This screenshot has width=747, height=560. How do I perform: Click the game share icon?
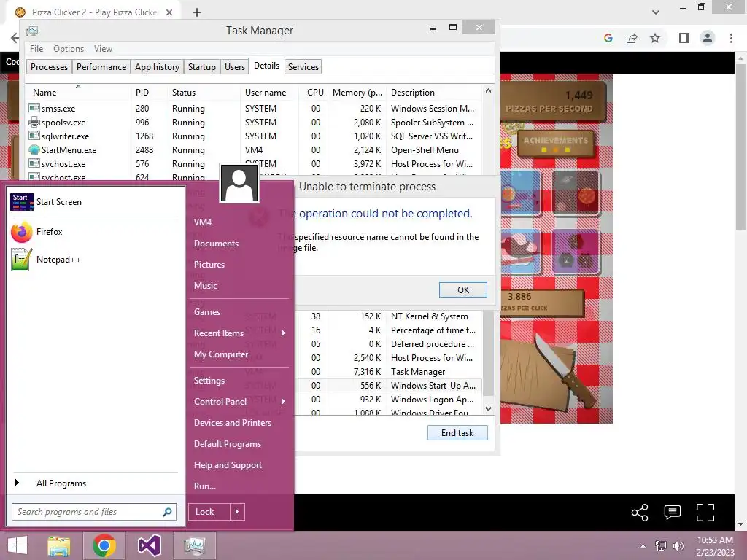pos(640,513)
